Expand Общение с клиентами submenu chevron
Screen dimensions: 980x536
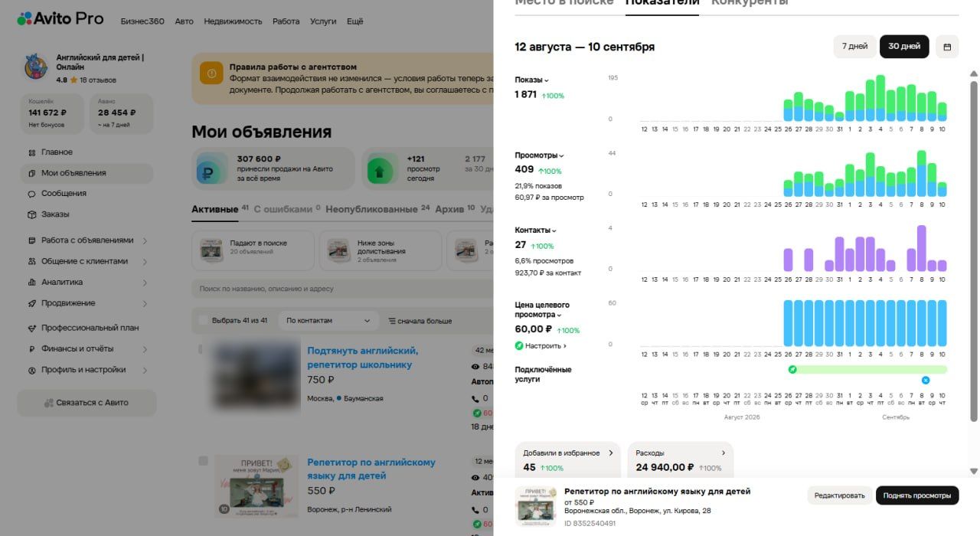pos(145,261)
